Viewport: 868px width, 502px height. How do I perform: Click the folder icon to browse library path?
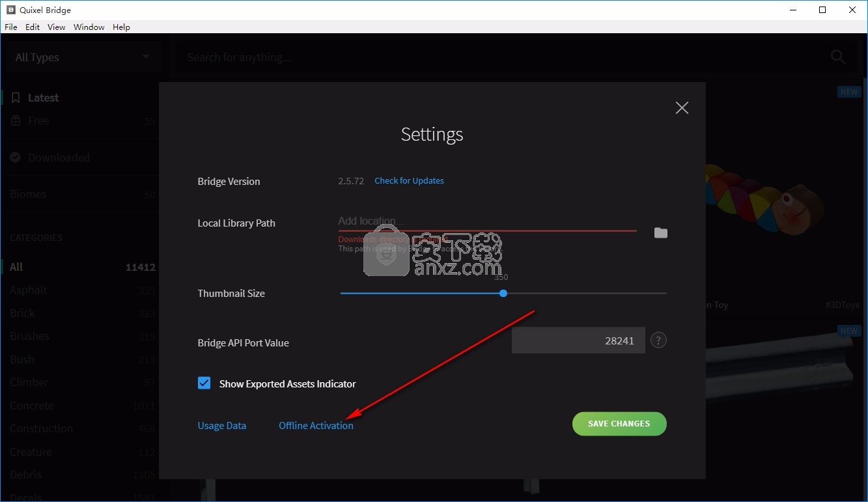point(661,232)
